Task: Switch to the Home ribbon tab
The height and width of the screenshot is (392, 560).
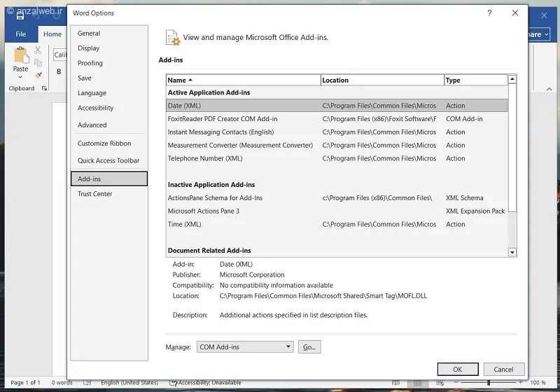Action: [x=52, y=34]
